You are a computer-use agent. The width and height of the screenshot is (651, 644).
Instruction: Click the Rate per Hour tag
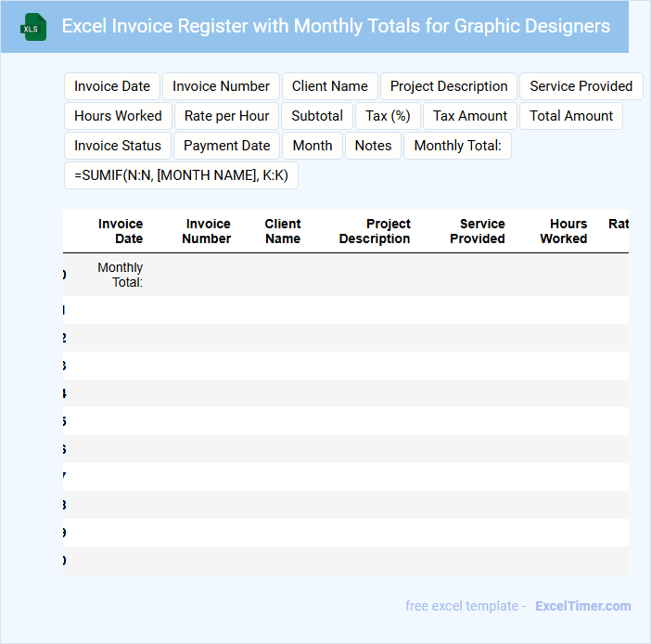click(226, 116)
